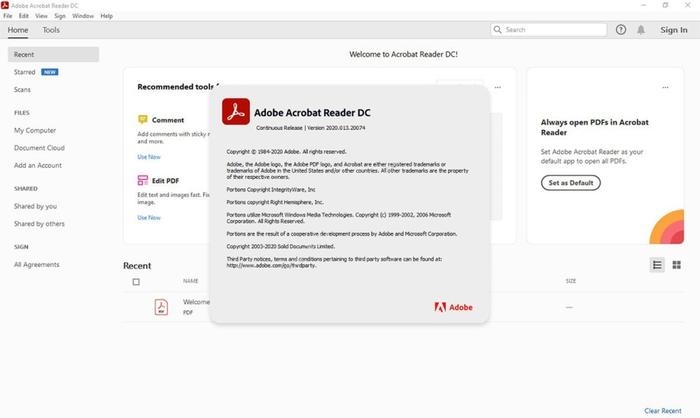Click Sign In at the top right
700x418 pixels.
click(674, 30)
